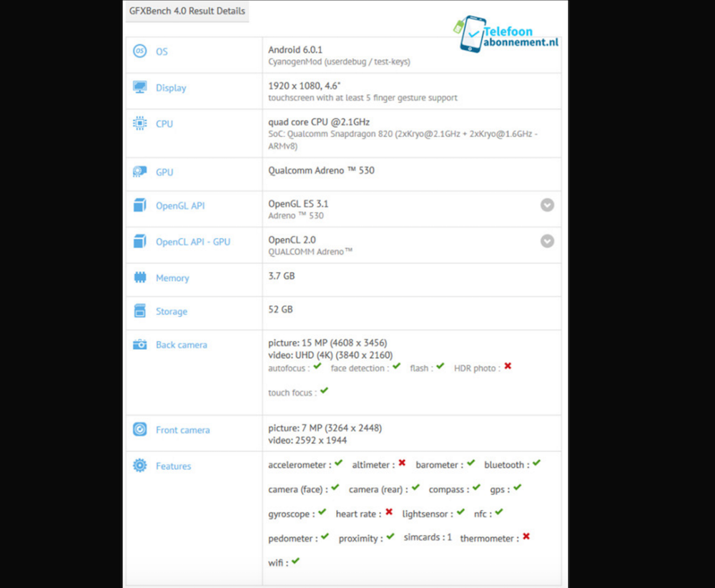Click the video: 2592 x 1944 text
715x588 pixels.
[307, 441]
